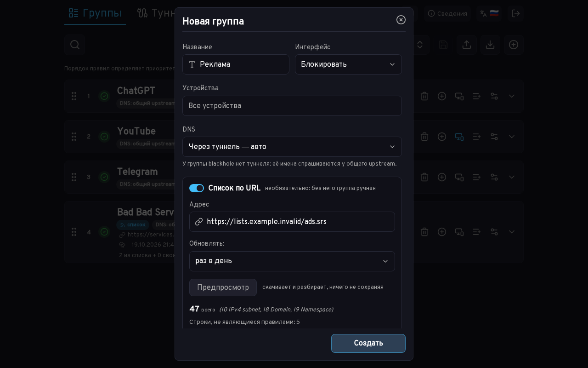Viewport: 588px width, 368px height.
Task: Expand the Telegram row chevron
Action: (512, 177)
